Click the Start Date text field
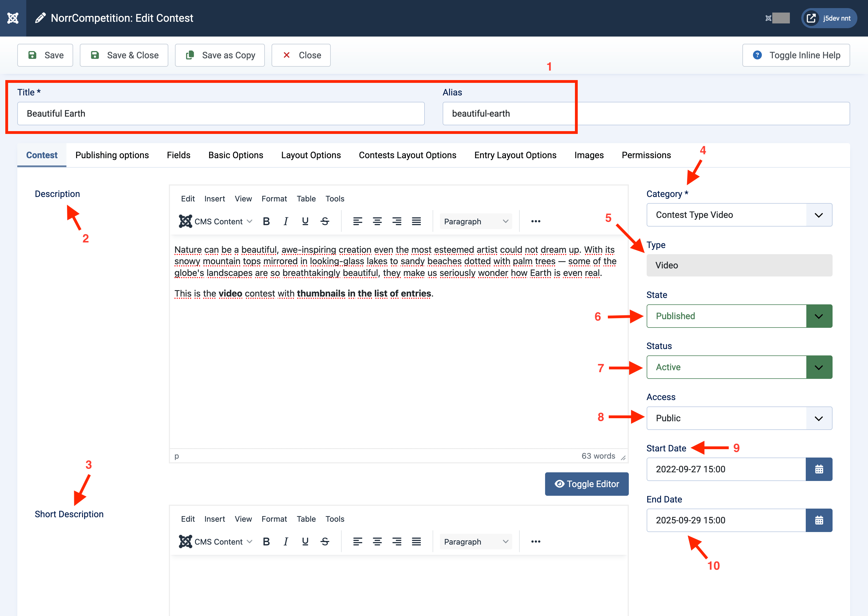The image size is (868, 616). [x=726, y=469]
